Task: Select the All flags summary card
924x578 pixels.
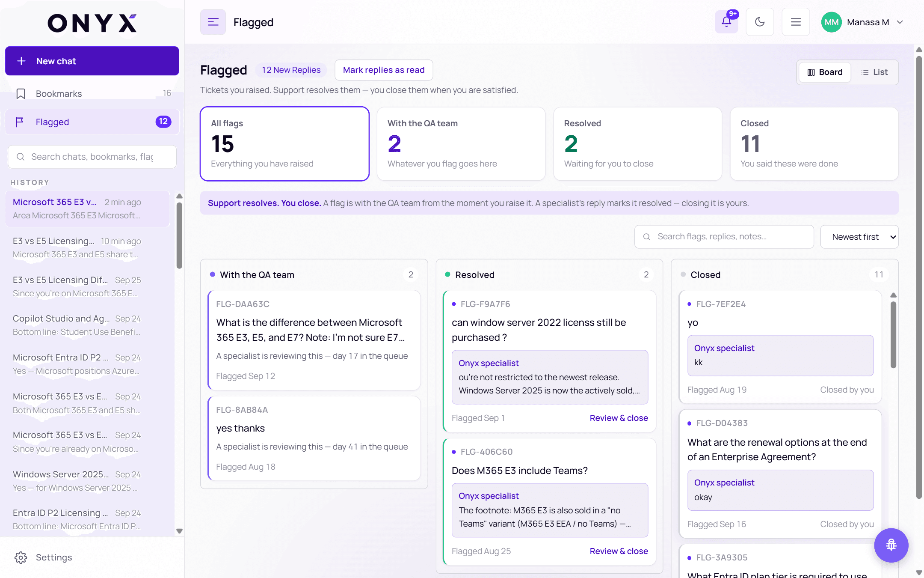Action: [x=284, y=144]
